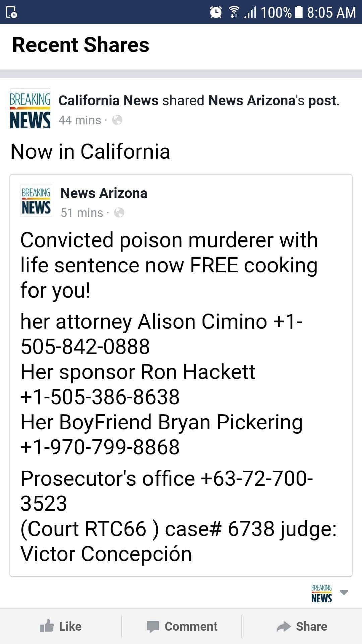
Task: Expand the post-as identity dropdown arrow
Action: click(344, 592)
